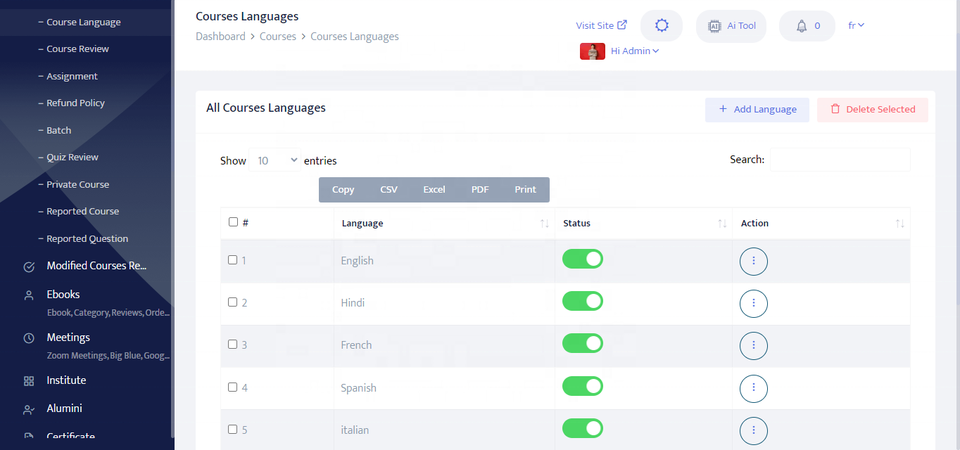The width and height of the screenshot is (960, 450).
Task: Click the Add Language button
Action: [x=757, y=110]
